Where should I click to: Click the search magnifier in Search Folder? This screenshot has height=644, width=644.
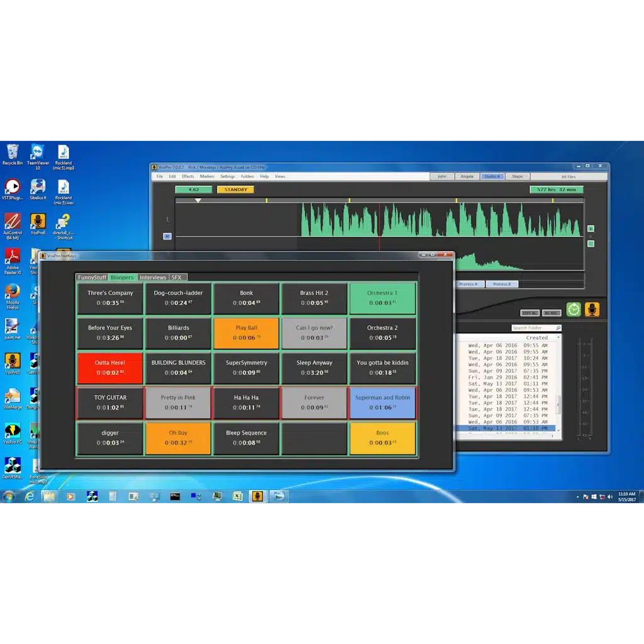coord(558,328)
